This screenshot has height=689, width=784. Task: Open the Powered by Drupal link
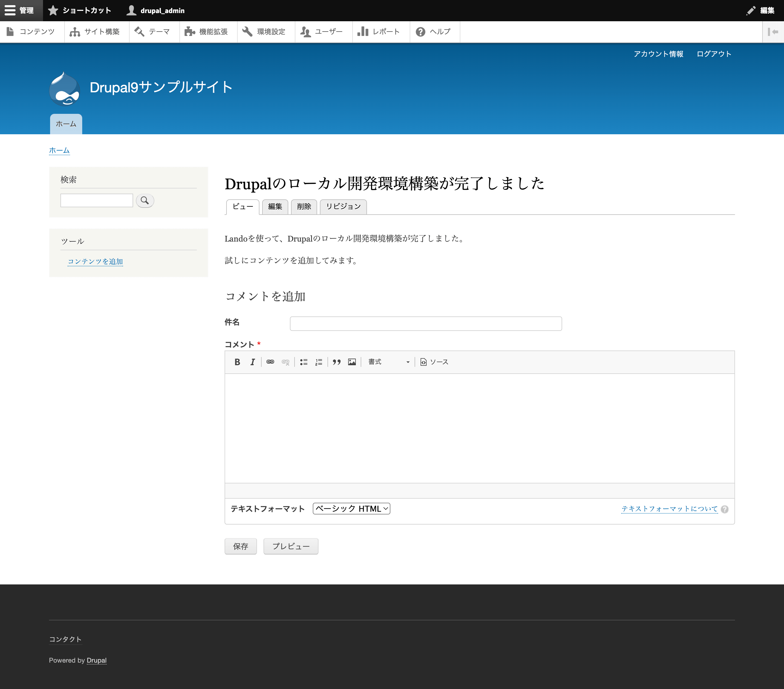97,660
